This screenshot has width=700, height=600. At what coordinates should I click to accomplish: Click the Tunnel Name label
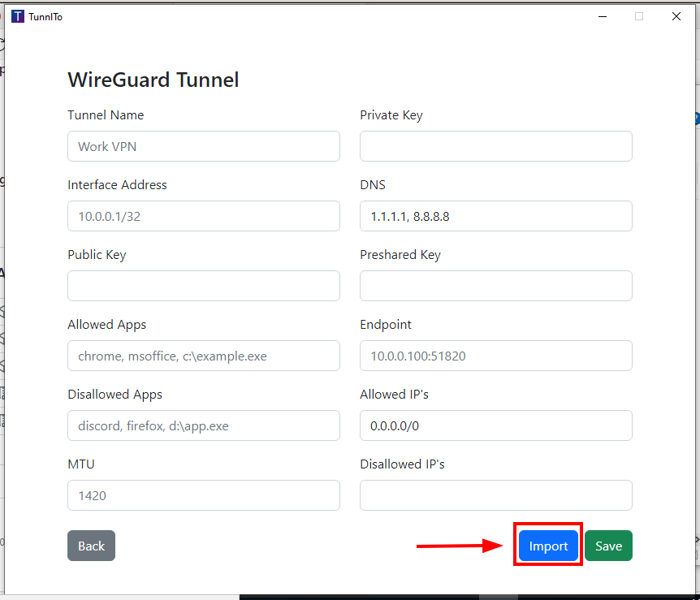(106, 115)
